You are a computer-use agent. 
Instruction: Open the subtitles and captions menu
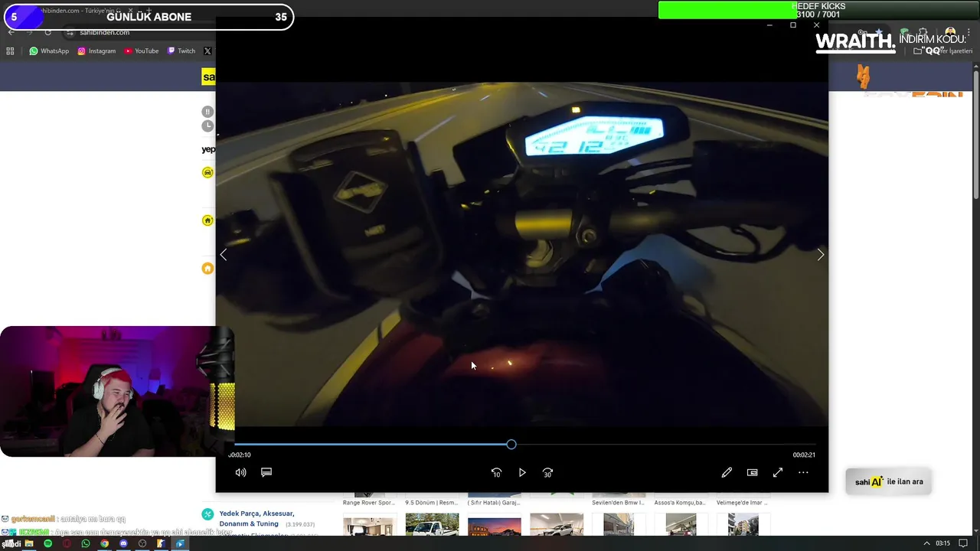(x=266, y=473)
